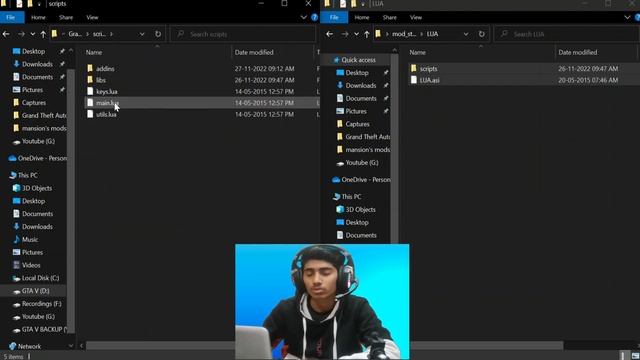Select the libs folder
Image resolution: width=640 pixels, height=360 pixels.
101,80
